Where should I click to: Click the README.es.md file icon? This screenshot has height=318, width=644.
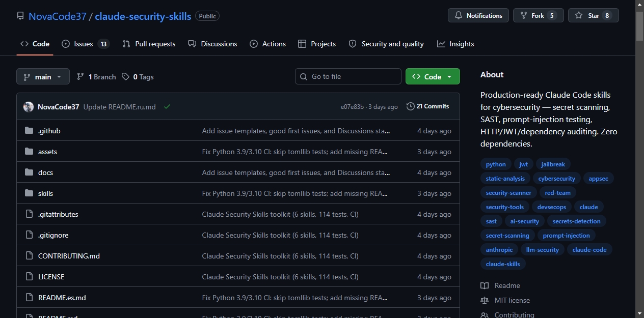29,298
